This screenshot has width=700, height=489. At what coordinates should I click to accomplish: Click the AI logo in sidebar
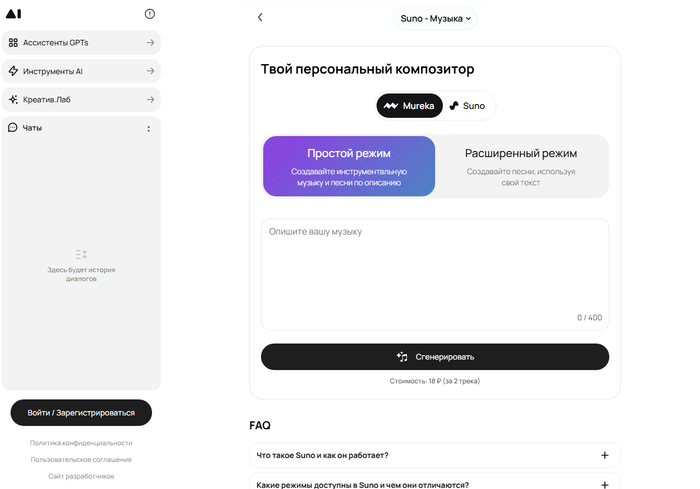[x=13, y=14]
